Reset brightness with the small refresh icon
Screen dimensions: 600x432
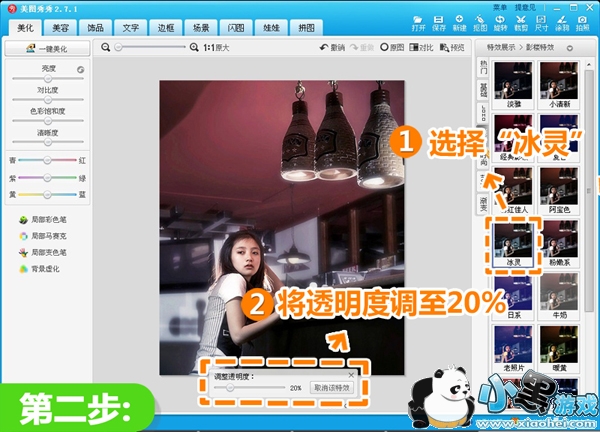(80, 70)
